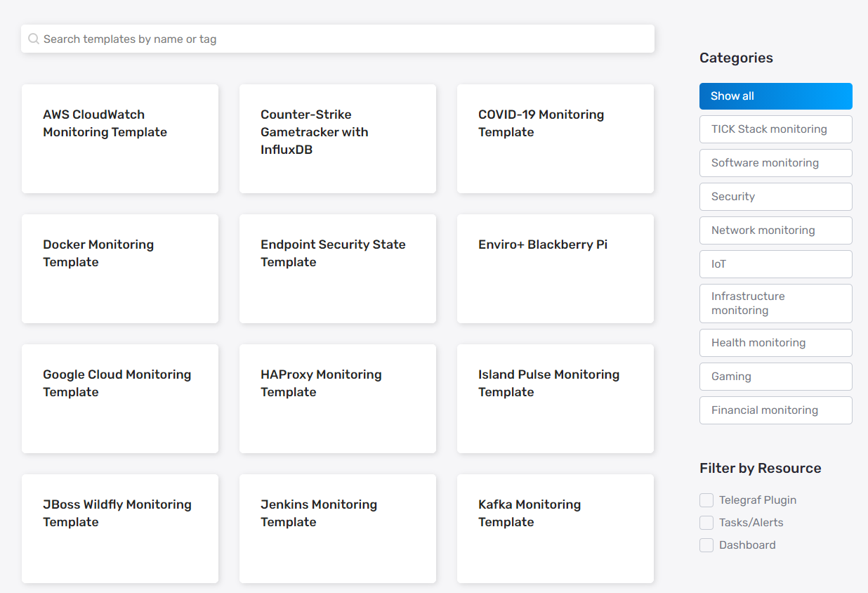Open the Kafka Monitoring Template
The height and width of the screenshot is (593, 868).
[555, 528]
